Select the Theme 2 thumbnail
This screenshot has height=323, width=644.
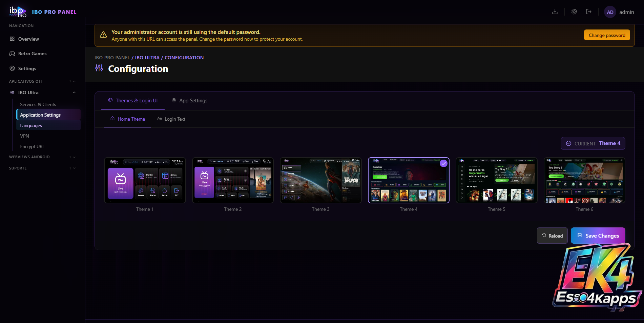tap(233, 180)
